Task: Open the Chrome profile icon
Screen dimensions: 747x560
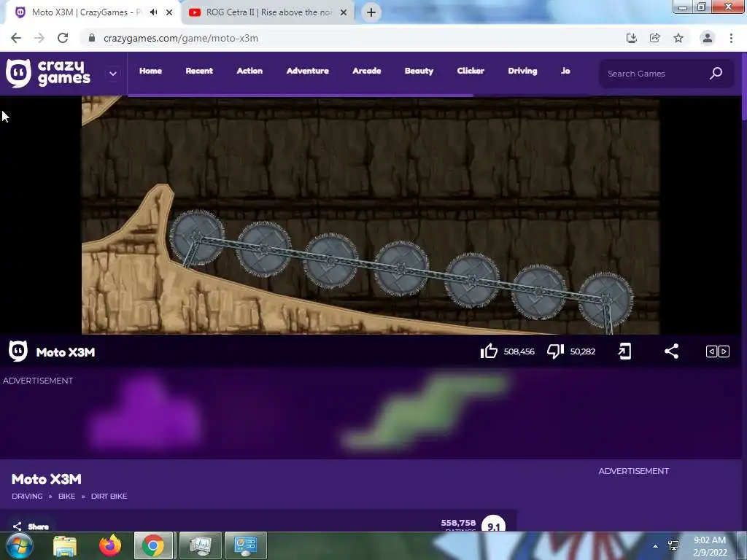Action: 708,38
